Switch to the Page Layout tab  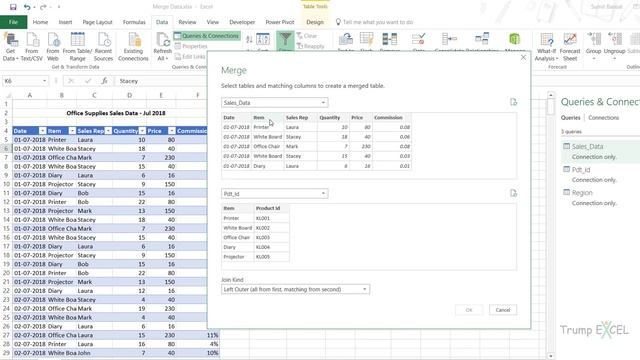97,22
